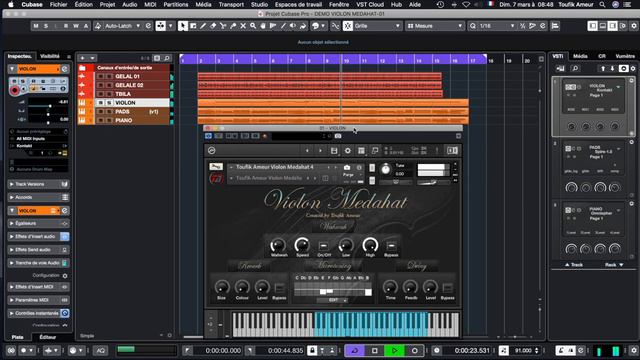Select the Play speaker tool

[x=293, y=26]
